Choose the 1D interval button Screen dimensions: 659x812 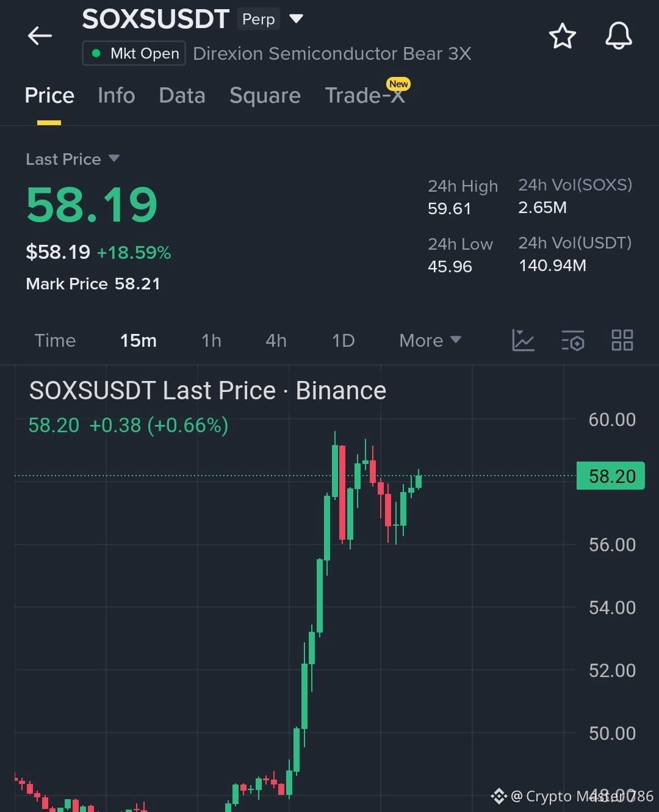(x=343, y=341)
